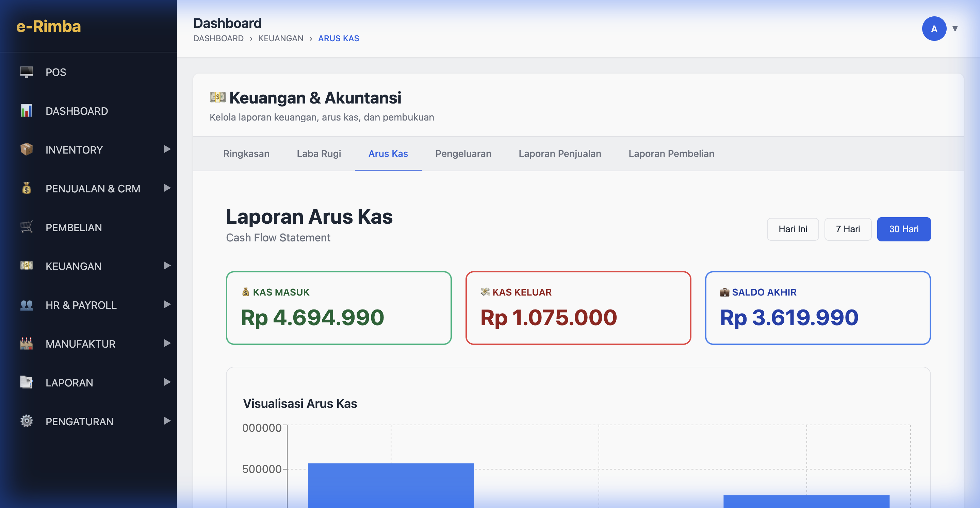The image size is (980, 508).
Task: Click the POS monitor icon in sidebar
Action: click(x=26, y=72)
